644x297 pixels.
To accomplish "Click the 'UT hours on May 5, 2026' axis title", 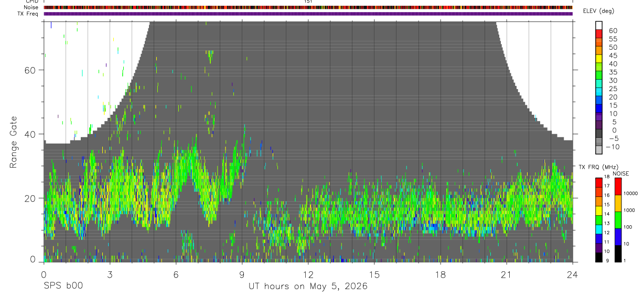I will click(308, 287).
